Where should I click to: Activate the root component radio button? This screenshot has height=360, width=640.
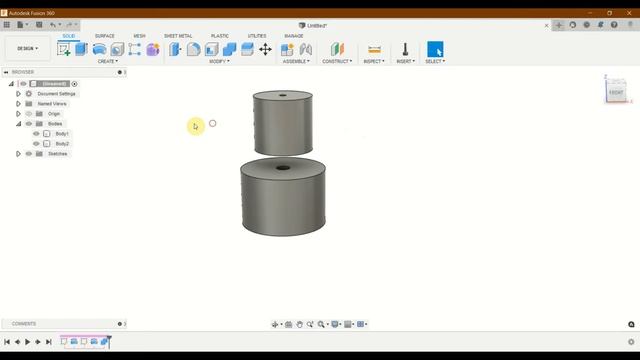(x=74, y=84)
